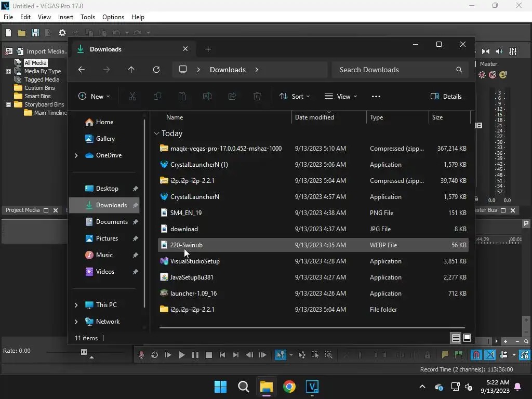
Task: Open the New dropdown in Explorer
Action: click(94, 96)
